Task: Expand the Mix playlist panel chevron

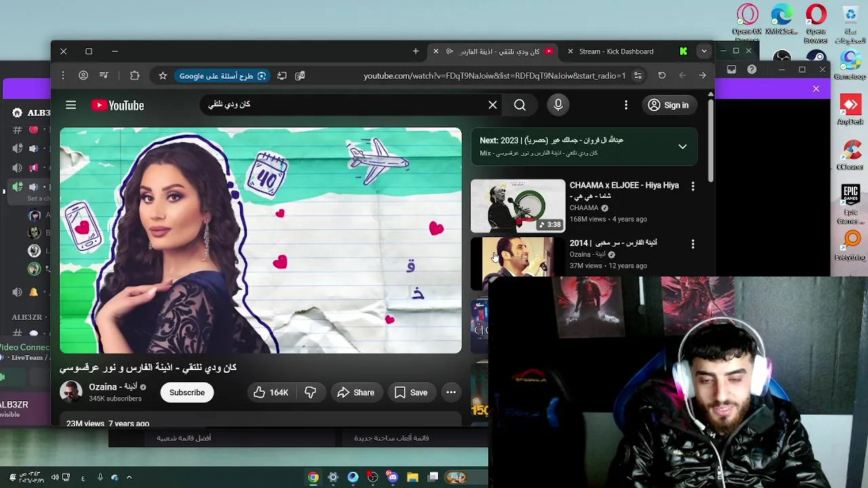Action: [682, 146]
